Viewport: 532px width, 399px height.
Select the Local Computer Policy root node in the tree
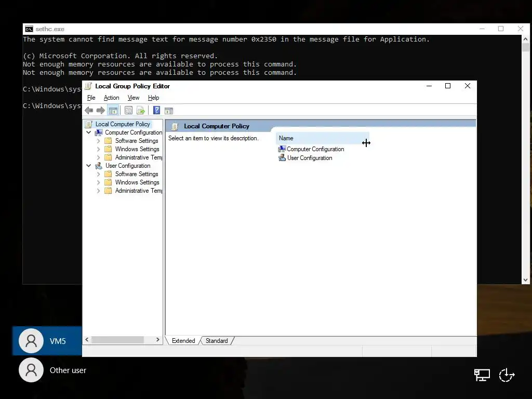[x=123, y=124]
